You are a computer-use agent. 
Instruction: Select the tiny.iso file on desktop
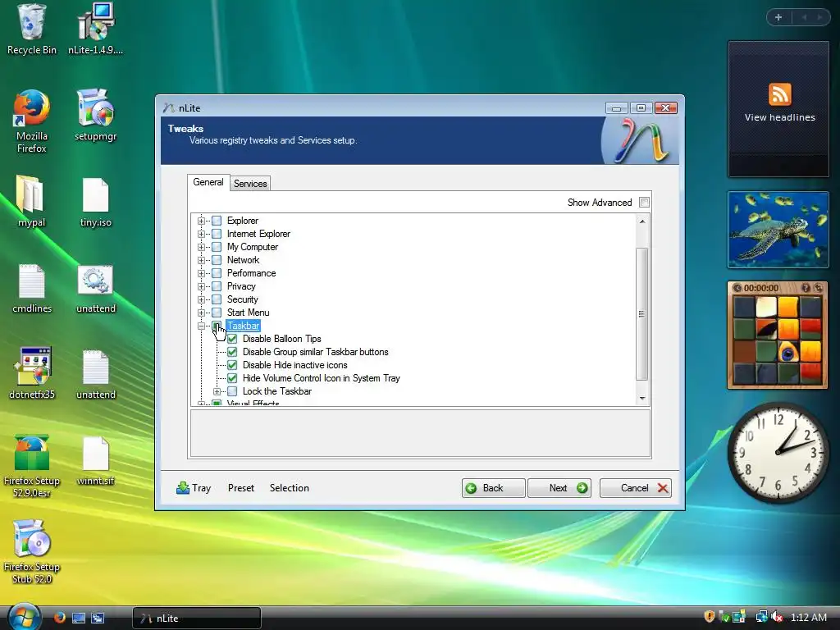(x=95, y=202)
